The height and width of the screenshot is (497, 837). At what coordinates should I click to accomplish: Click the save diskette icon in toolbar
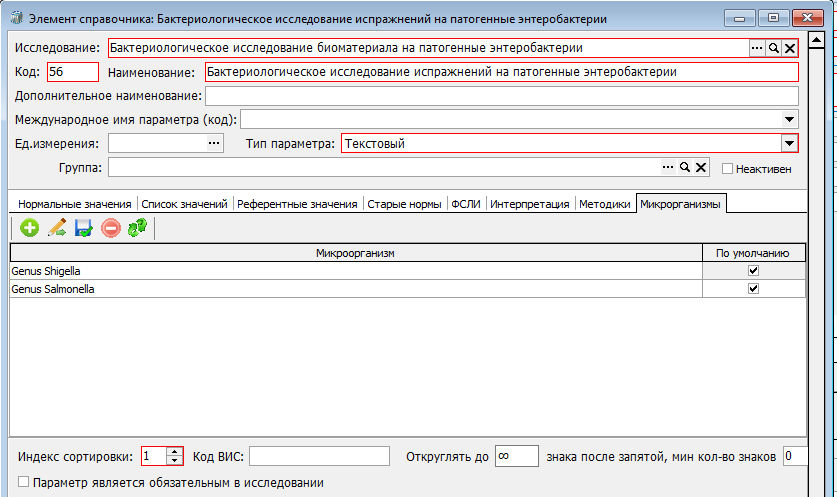[x=83, y=229]
